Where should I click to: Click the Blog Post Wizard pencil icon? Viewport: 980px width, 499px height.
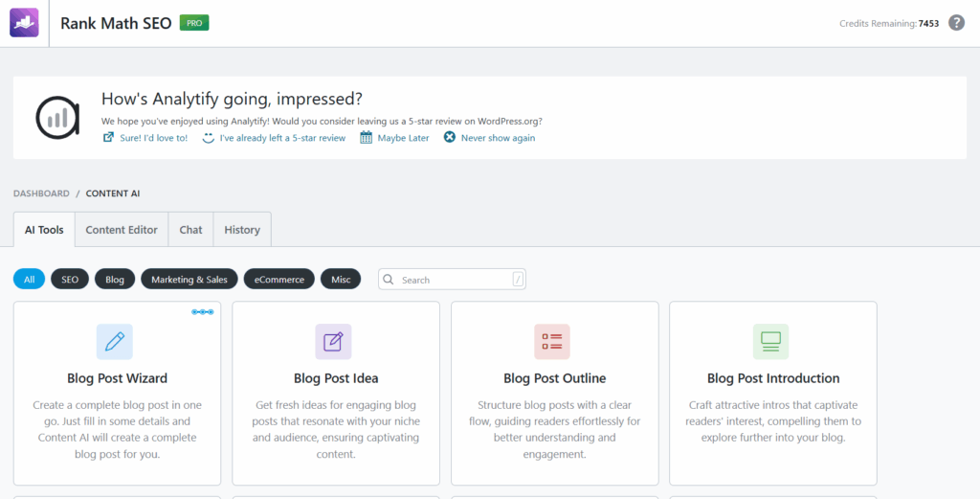pyautogui.click(x=115, y=341)
